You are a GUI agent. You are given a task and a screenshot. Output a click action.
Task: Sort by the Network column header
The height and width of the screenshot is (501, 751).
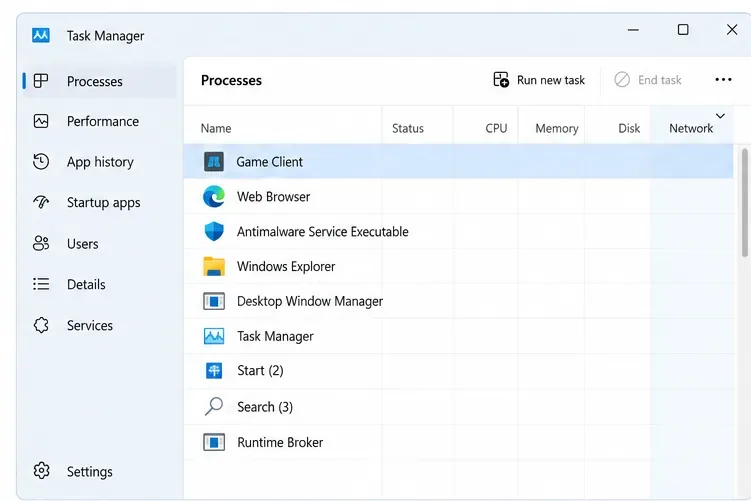pyautogui.click(x=691, y=128)
